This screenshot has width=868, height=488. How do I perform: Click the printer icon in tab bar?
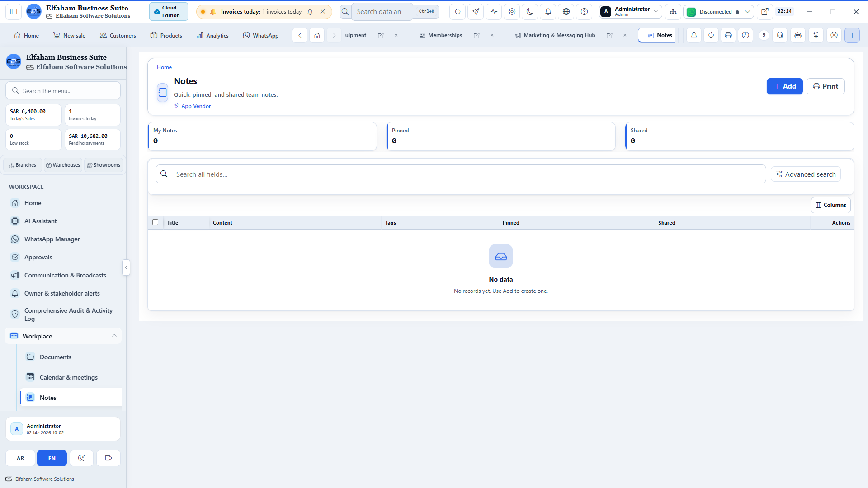coord(728,35)
